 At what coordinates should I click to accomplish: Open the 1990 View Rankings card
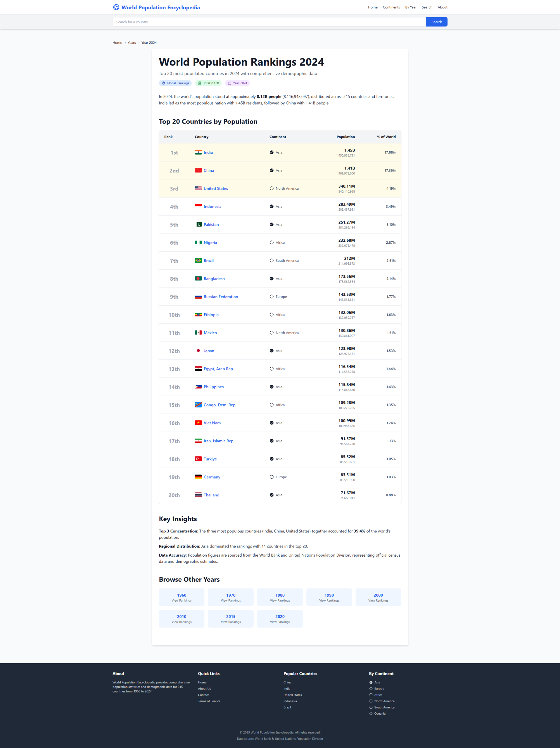(329, 597)
